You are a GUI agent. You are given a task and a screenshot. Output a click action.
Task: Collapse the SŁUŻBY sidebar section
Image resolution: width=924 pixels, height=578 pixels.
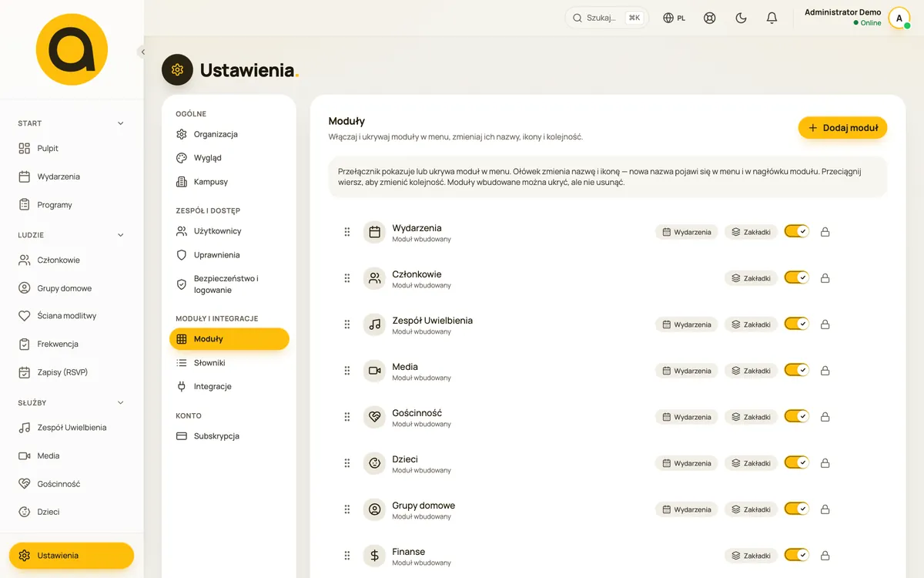click(72, 402)
